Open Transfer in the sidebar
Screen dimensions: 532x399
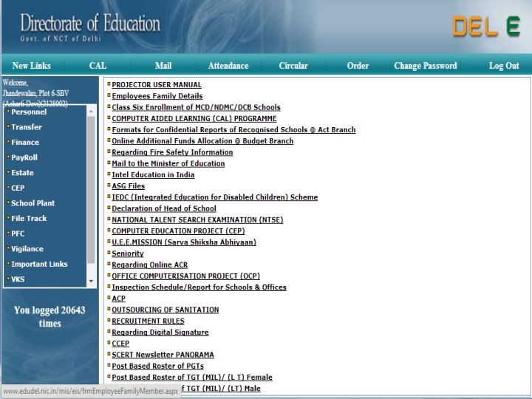pyautogui.click(x=27, y=127)
